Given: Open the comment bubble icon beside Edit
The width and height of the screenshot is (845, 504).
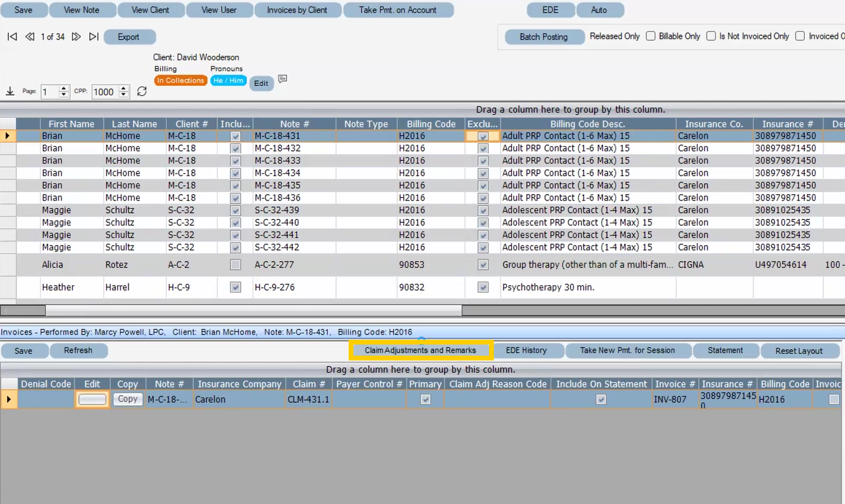Looking at the screenshot, I should [282, 80].
